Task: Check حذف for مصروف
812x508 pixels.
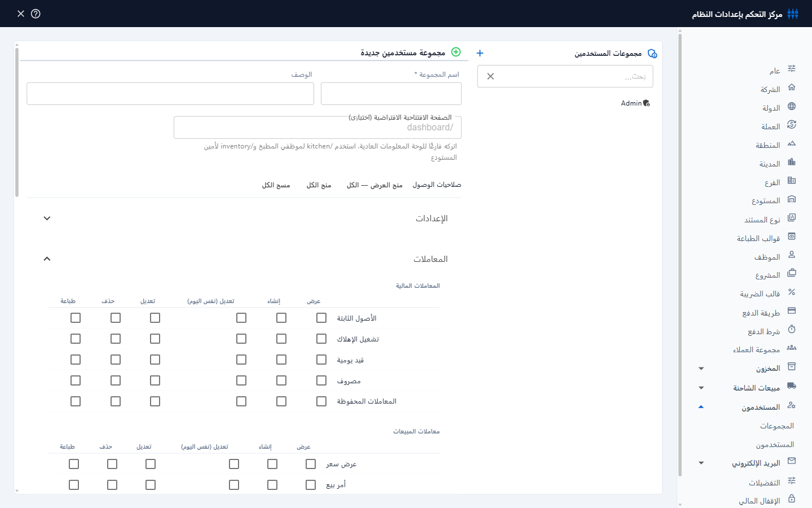Action: click(116, 380)
